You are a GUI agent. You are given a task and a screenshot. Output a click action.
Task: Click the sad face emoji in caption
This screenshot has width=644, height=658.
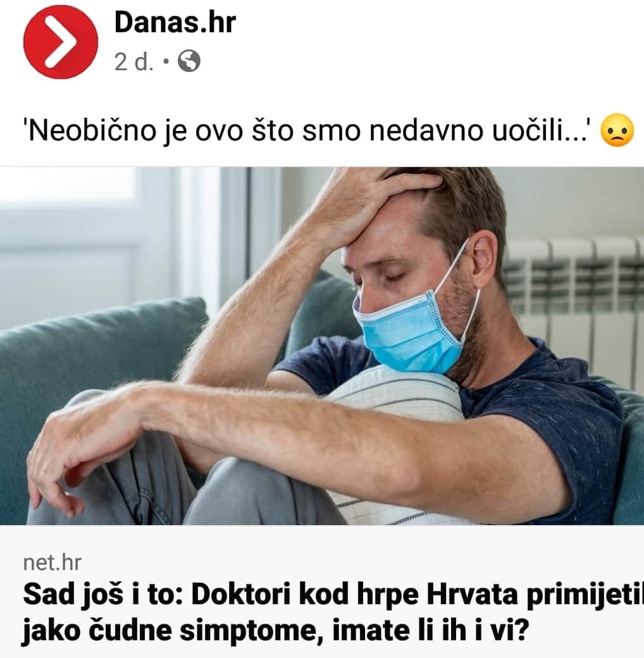617,130
